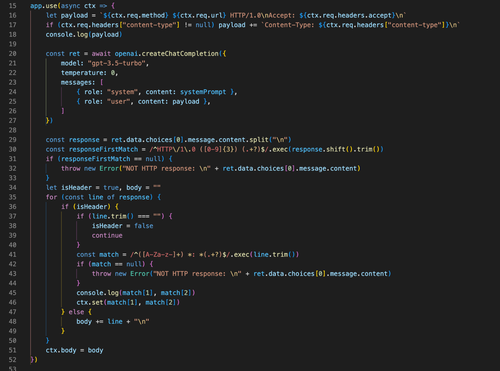
Task: Click isHeader = false assignment
Action: pyautogui.click(x=123, y=226)
